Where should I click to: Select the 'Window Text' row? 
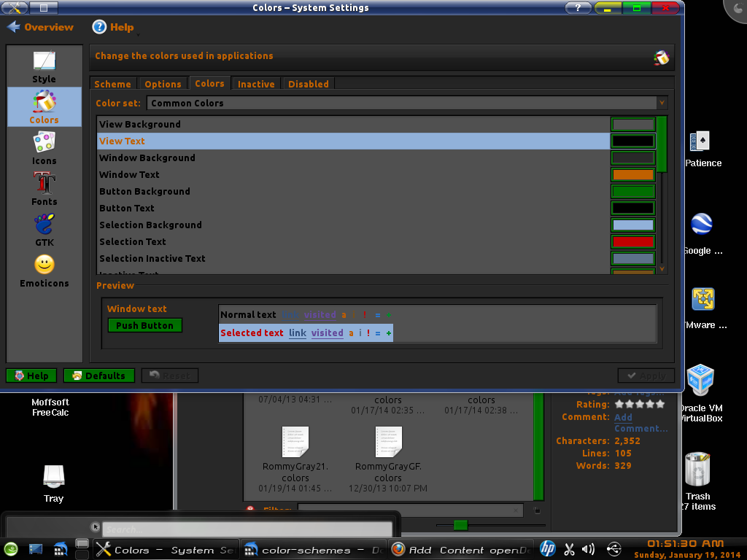353,175
